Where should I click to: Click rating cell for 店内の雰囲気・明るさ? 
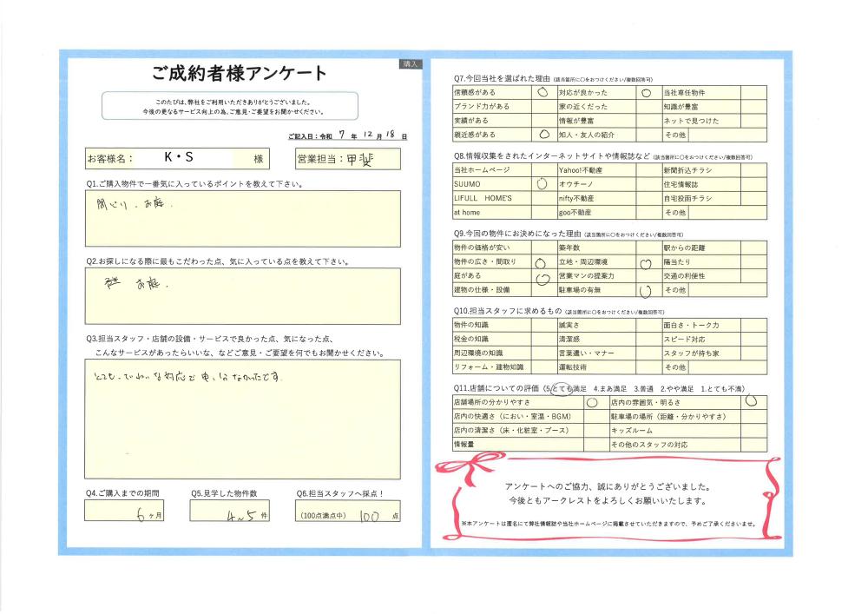pos(751,402)
